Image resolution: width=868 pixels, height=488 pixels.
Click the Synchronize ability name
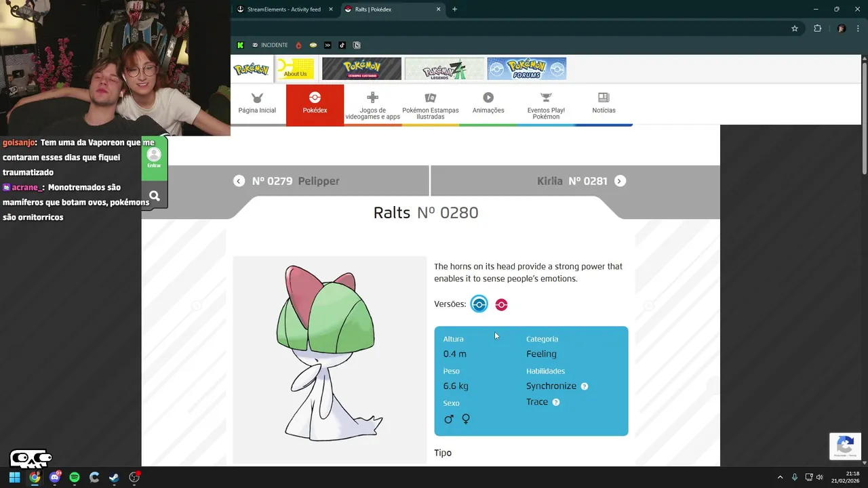coord(551,386)
